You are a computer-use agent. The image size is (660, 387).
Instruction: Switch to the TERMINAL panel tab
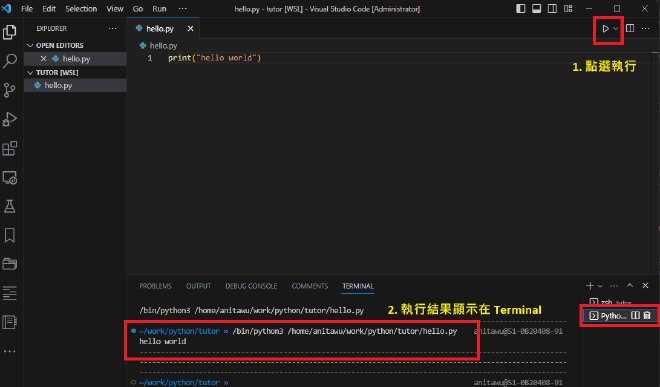[358, 286]
